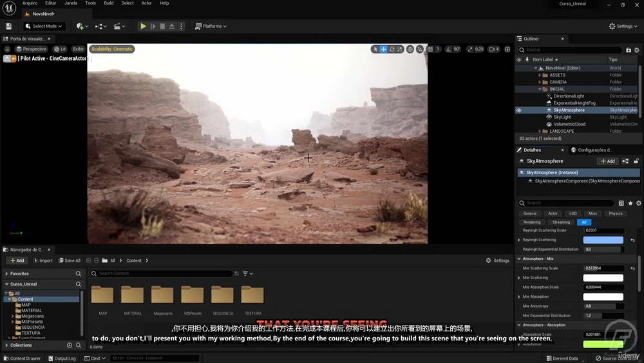Open the Exibir show flags menu

pyautogui.click(x=78, y=49)
